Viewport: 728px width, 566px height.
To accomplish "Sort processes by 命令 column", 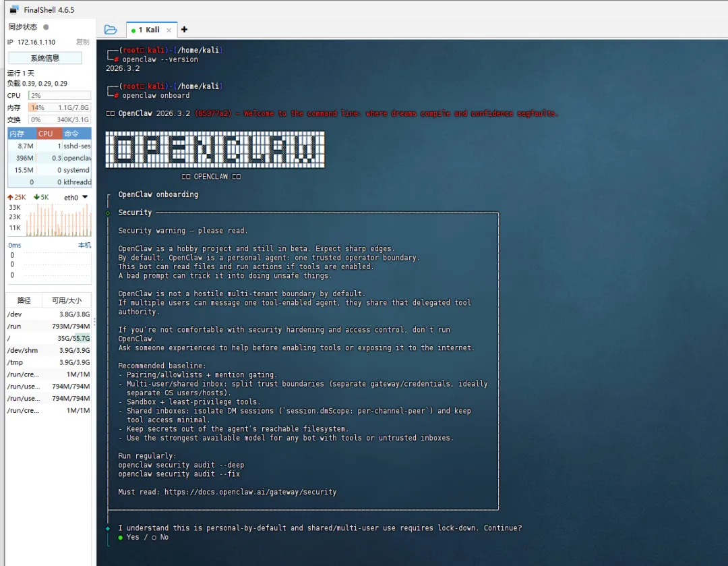I will [77, 134].
